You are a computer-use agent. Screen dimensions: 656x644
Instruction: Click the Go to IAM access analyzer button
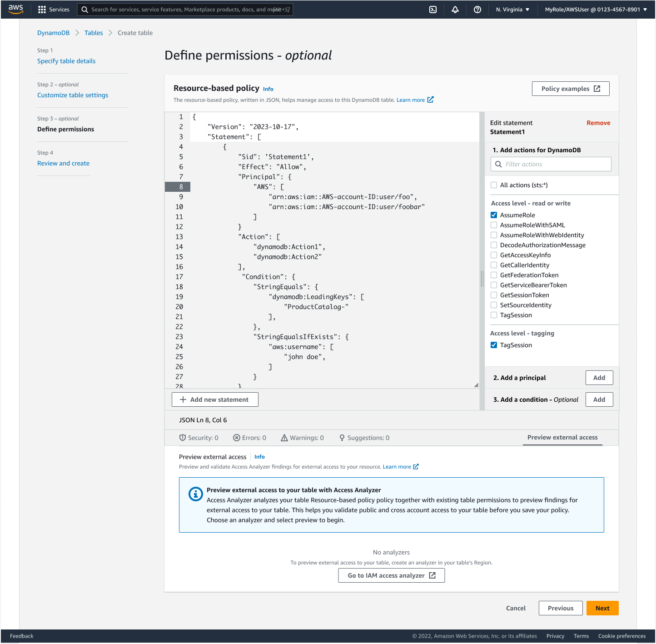point(391,575)
